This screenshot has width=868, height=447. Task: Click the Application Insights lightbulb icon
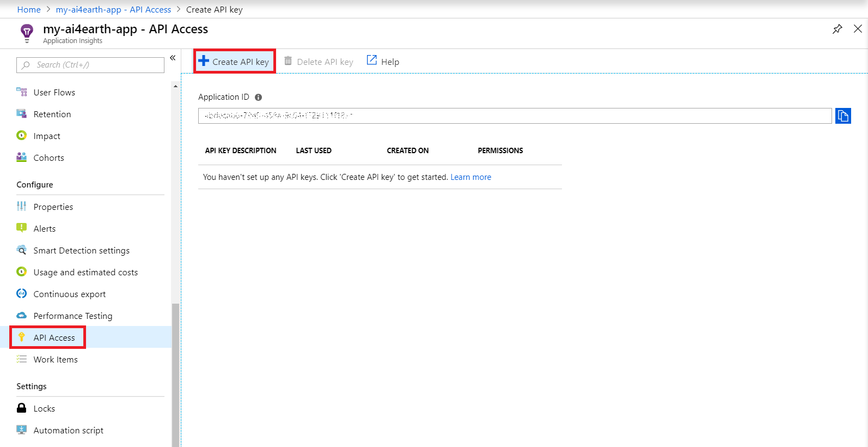coord(27,33)
